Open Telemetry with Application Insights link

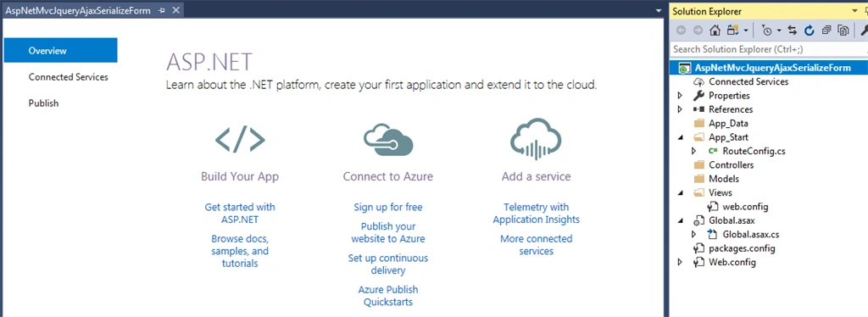(x=536, y=213)
